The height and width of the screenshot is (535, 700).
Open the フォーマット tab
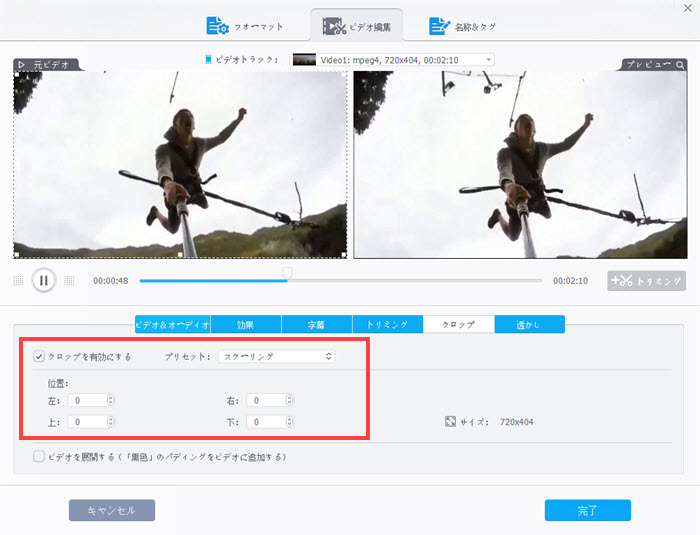(245, 26)
